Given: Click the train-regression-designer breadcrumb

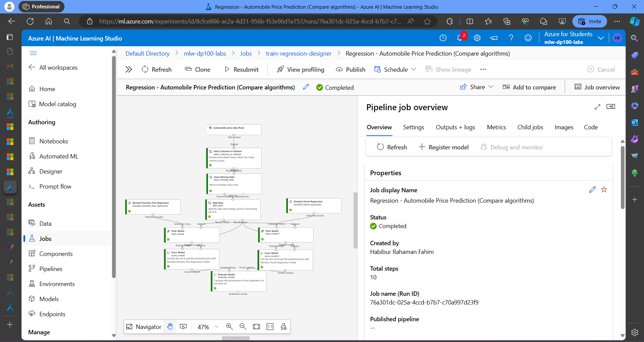Looking at the screenshot, I should click(299, 53).
